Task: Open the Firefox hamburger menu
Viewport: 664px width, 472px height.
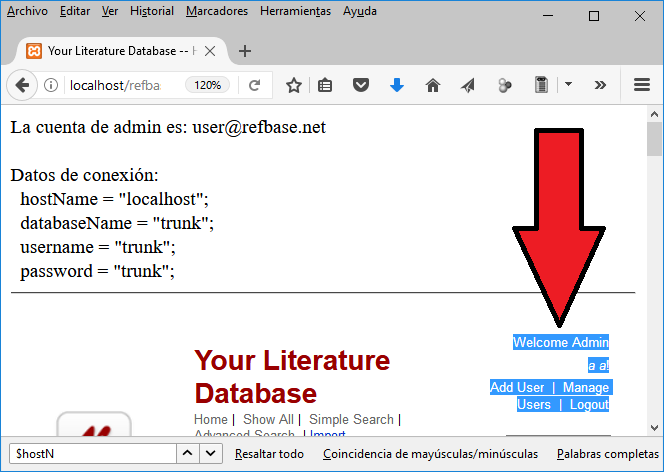Action: (x=642, y=85)
